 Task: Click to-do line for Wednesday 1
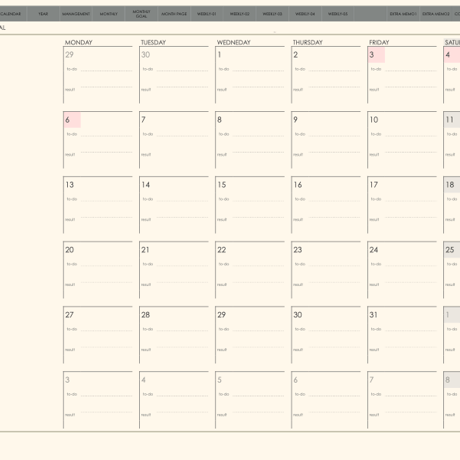pos(258,70)
